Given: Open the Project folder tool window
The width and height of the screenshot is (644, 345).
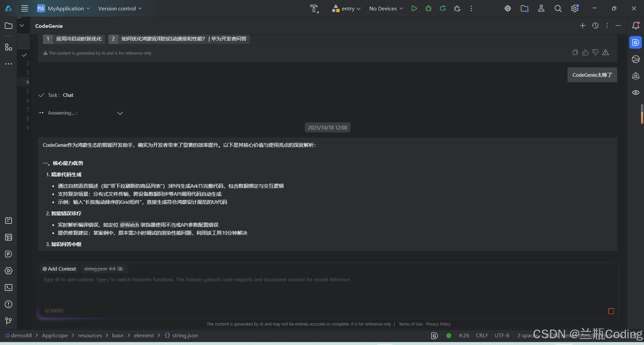Looking at the screenshot, I should [9, 25].
